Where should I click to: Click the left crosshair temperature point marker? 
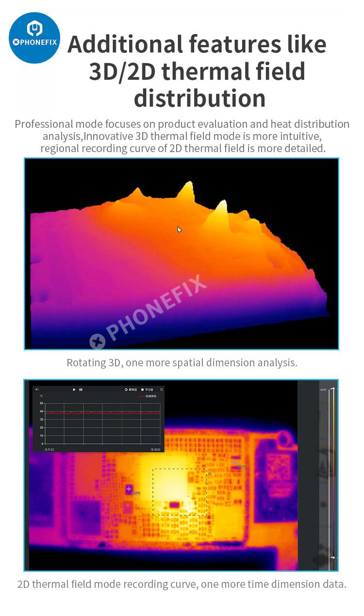point(129,489)
